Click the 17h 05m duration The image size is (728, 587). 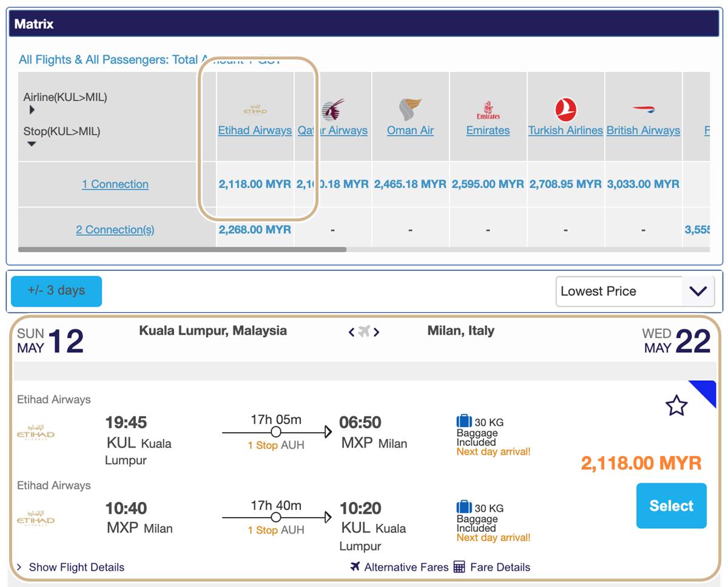(276, 419)
